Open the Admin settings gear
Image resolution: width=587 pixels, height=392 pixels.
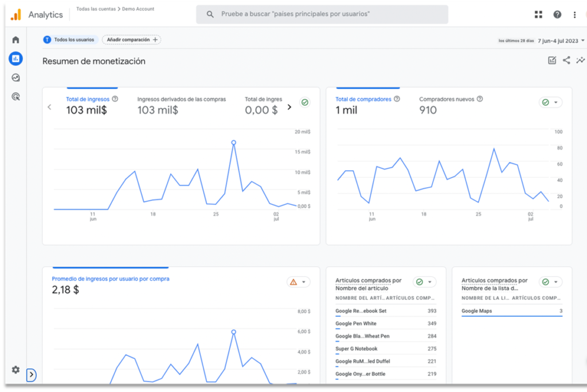15,370
